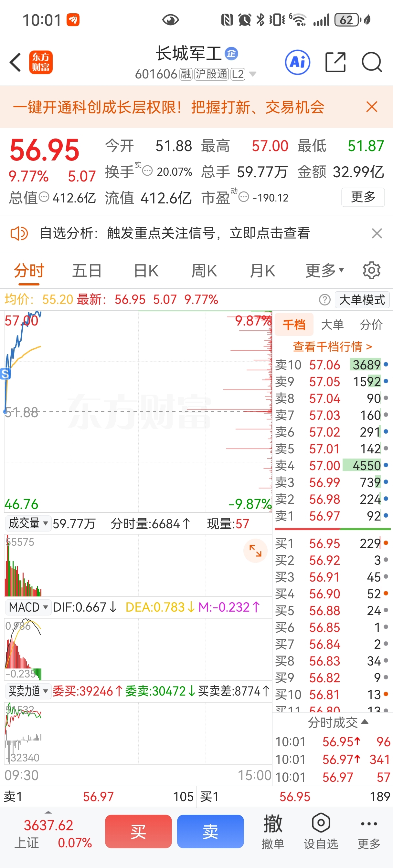
Task: Tap the 买10 56.81 order row
Action: pos(332,694)
